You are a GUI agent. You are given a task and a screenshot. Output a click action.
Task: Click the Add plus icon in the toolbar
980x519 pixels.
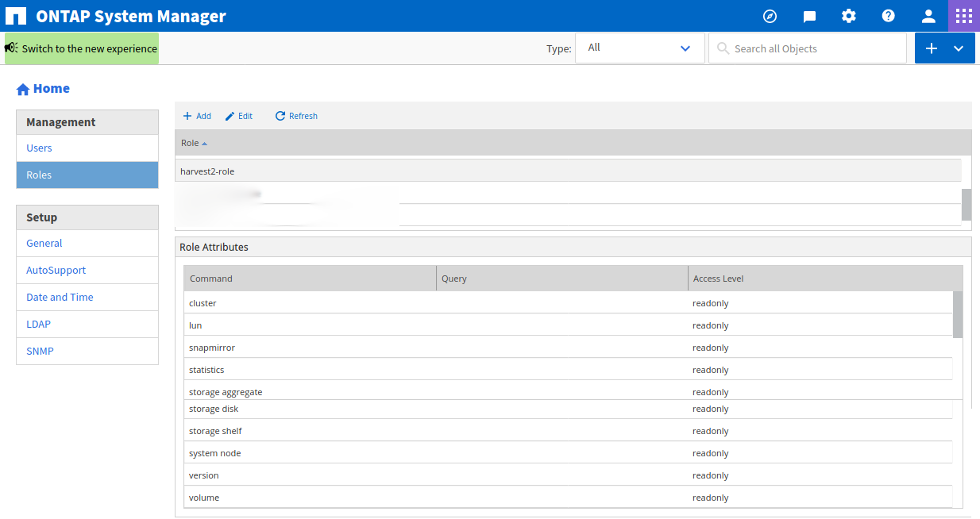point(196,116)
